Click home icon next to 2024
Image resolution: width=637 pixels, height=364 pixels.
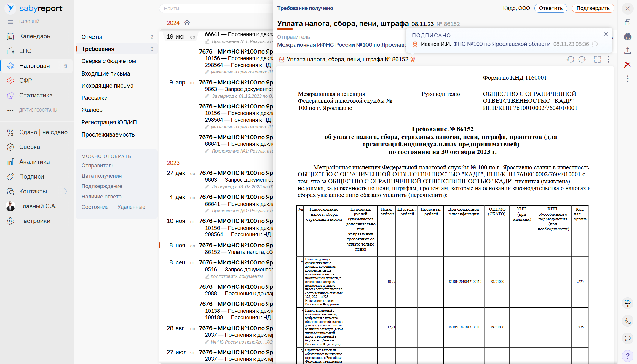coord(187,23)
